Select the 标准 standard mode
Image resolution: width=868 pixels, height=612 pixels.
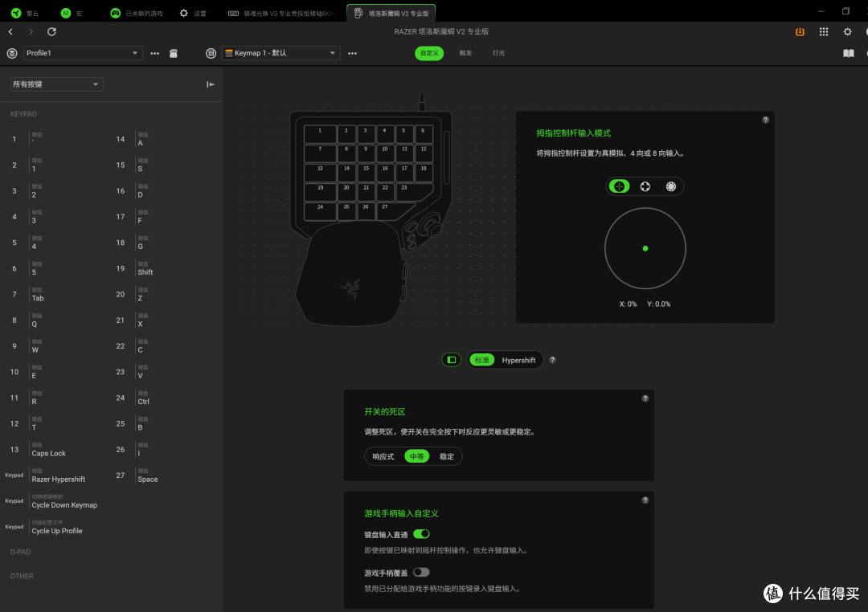coord(481,360)
